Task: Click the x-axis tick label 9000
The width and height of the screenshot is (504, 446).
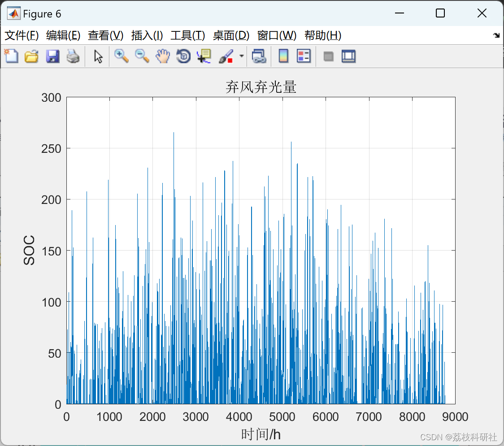Action: pos(455,417)
